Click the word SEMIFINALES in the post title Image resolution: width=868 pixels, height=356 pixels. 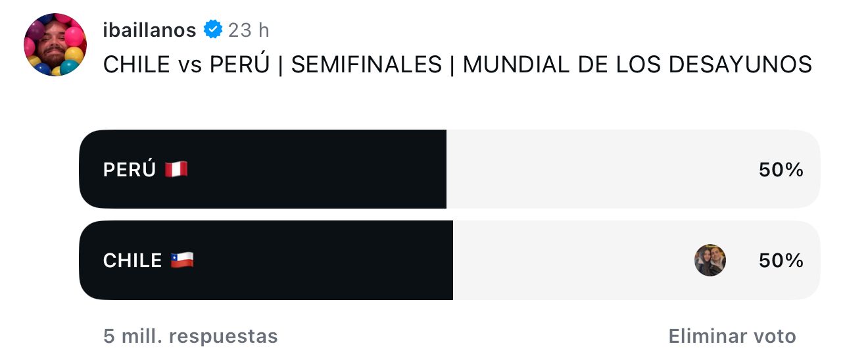click(x=366, y=64)
